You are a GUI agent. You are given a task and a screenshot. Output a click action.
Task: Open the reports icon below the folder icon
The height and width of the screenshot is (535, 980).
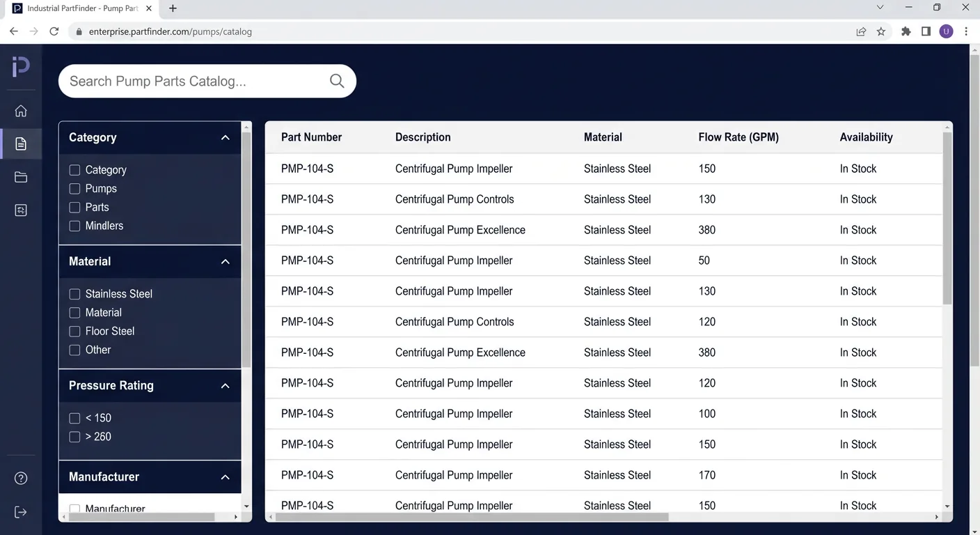click(x=21, y=210)
